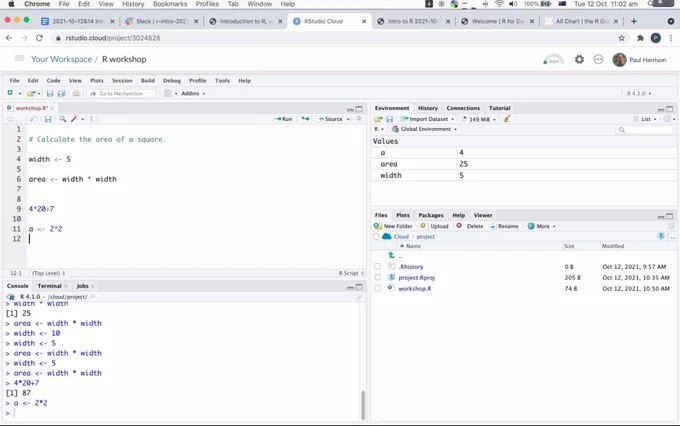This screenshot has width=680, height=426.
Task: Tick the checkbox for .Rhistory
Action: click(378, 266)
